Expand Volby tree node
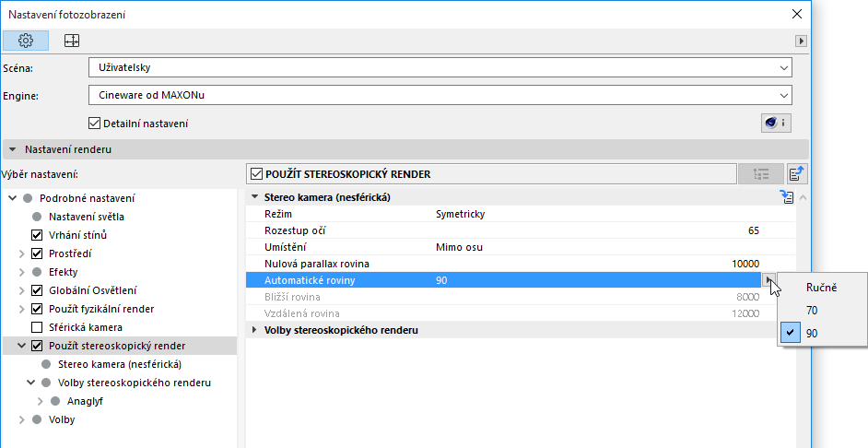 tap(22, 419)
